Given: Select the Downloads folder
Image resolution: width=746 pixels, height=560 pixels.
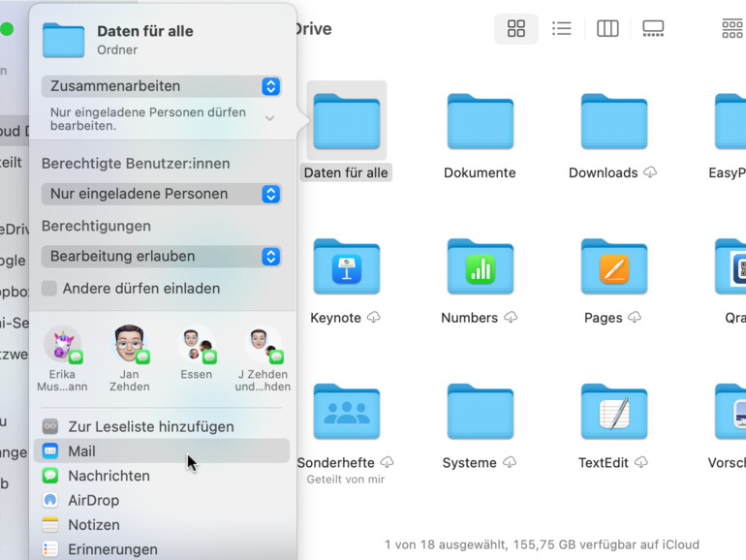Looking at the screenshot, I should coord(613,121).
